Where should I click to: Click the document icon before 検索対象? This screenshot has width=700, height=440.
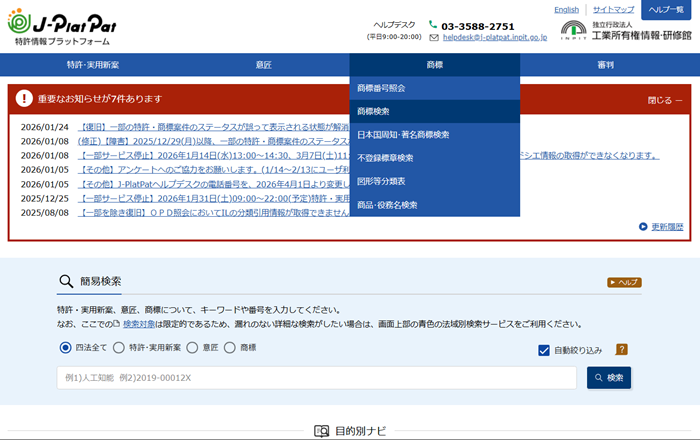117,324
